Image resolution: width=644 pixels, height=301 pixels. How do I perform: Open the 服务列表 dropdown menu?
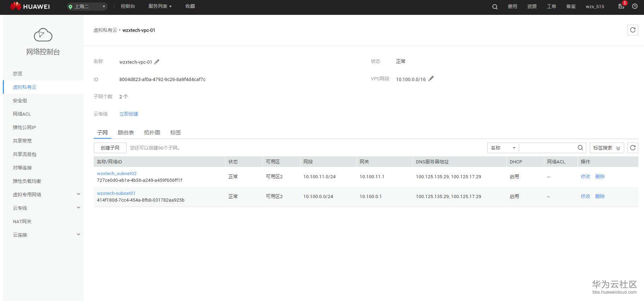[160, 6]
